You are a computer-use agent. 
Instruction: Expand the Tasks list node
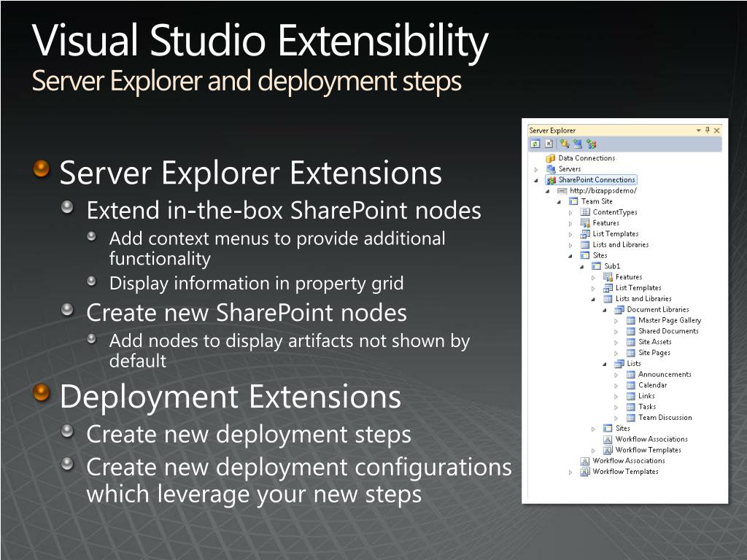pyautogui.click(x=616, y=408)
